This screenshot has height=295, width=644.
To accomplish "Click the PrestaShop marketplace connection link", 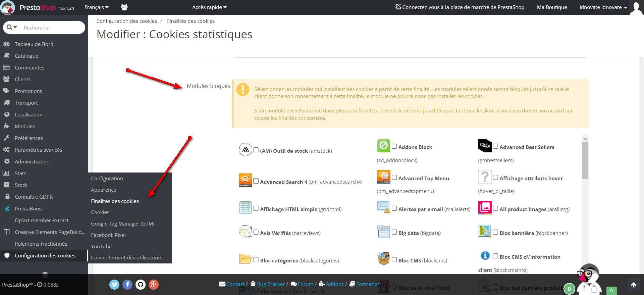I will coord(460,7).
